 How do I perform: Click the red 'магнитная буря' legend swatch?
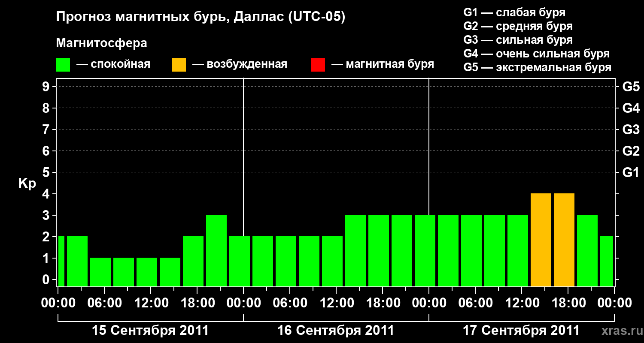[x=318, y=65]
